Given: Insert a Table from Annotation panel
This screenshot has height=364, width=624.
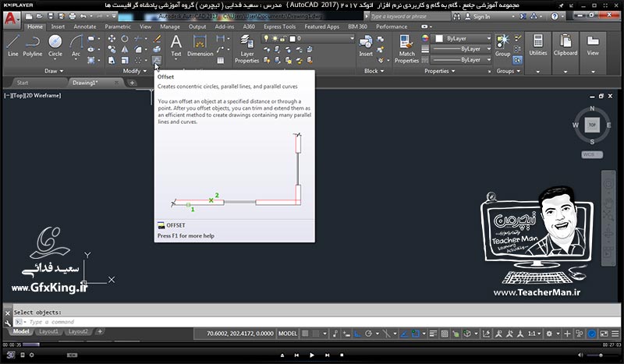Looking at the screenshot, I should pos(221,61).
